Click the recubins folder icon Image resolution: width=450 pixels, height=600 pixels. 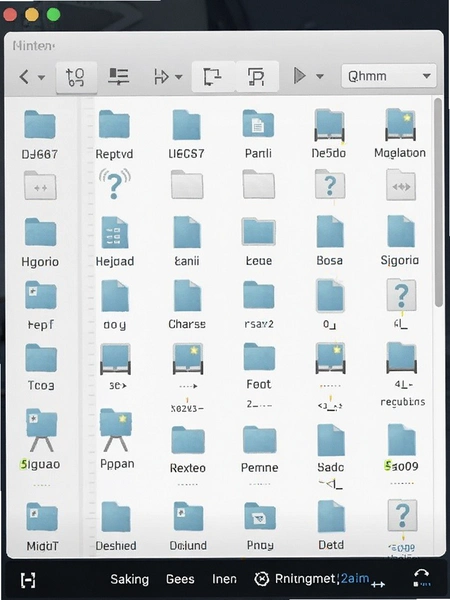[x=401, y=358]
